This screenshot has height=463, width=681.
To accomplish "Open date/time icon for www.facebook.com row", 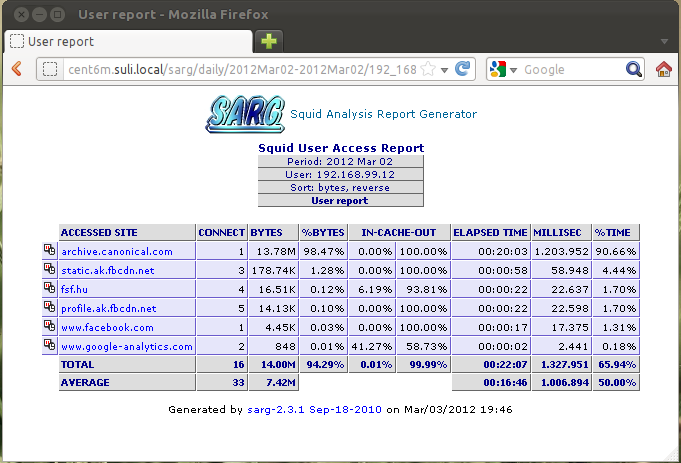I will 50,326.
